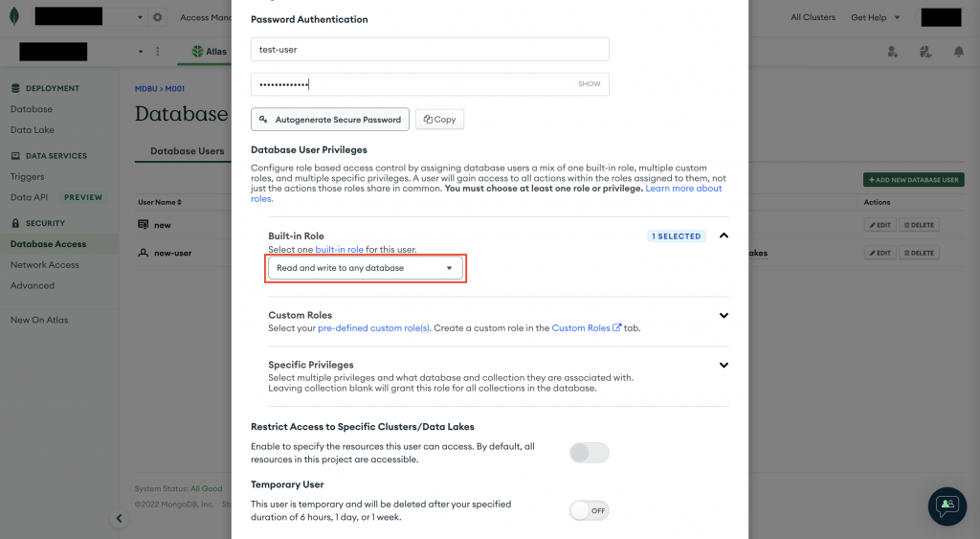Collapse the Built-in Role section
Image resolution: width=980 pixels, height=539 pixels.
pyautogui.click(x=724, y=236)
